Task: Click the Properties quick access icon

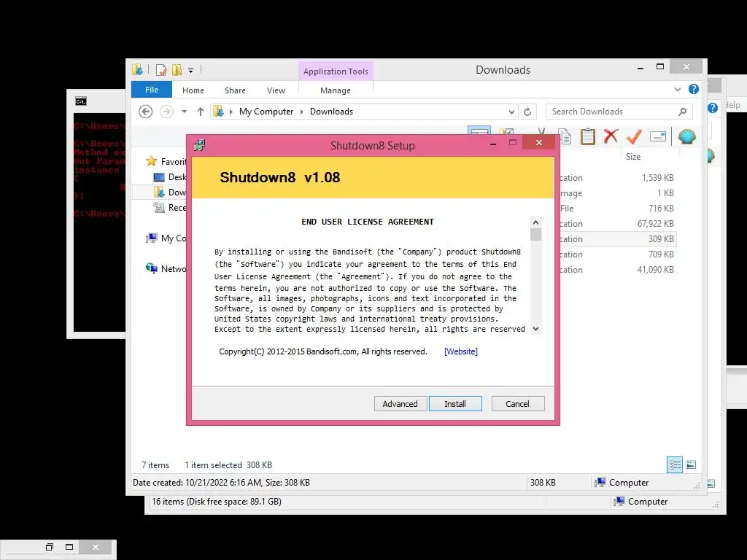Action: (161, 70)
